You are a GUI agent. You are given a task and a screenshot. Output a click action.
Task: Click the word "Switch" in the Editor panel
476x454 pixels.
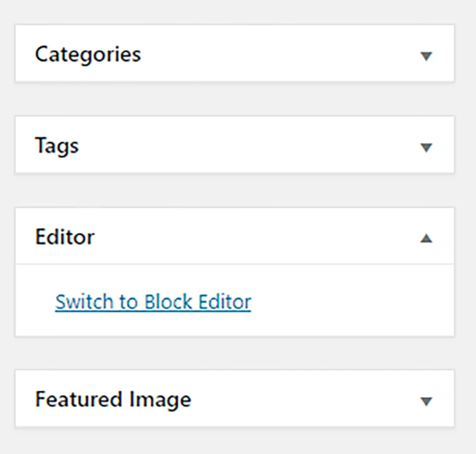pos(84,302)
